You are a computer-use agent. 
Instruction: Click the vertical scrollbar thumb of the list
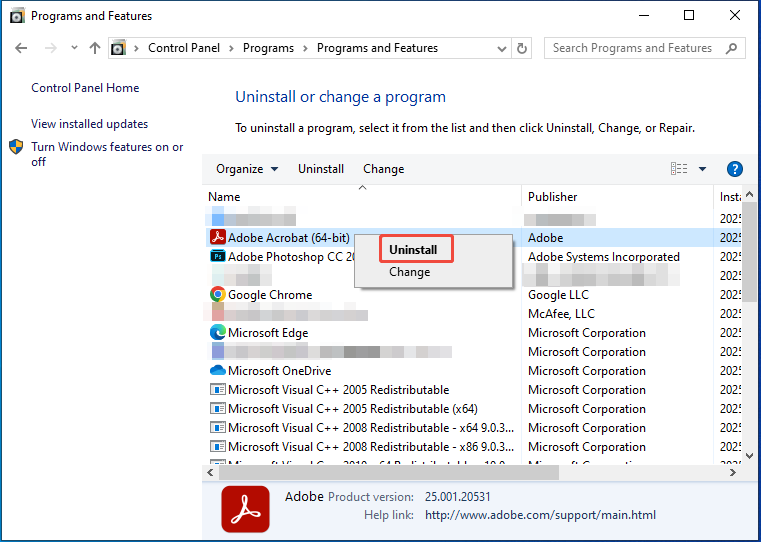point(749,252)
